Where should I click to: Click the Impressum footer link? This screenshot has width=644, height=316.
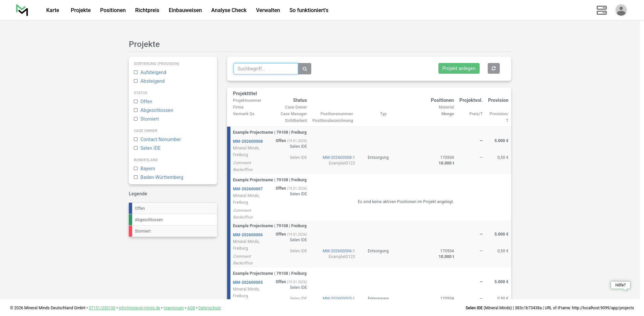tap(173, 308)
